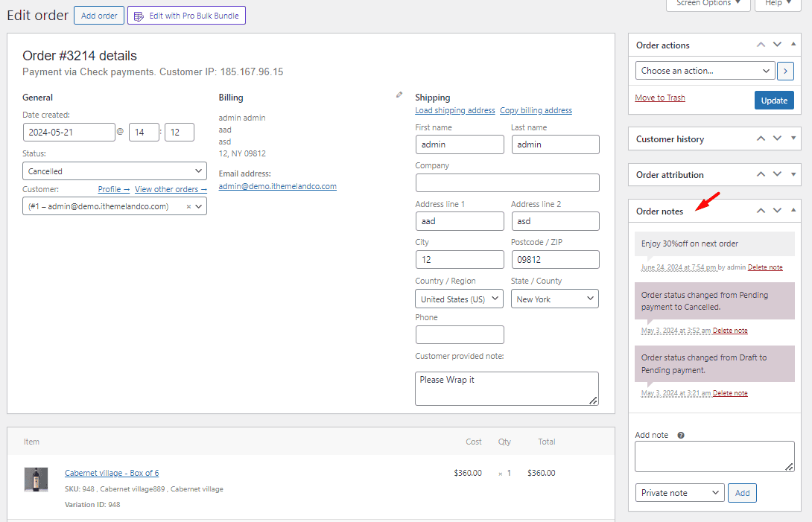Click the up-arrow icon on Customer history panel
The image size is (812, 522).
(761, 139)
